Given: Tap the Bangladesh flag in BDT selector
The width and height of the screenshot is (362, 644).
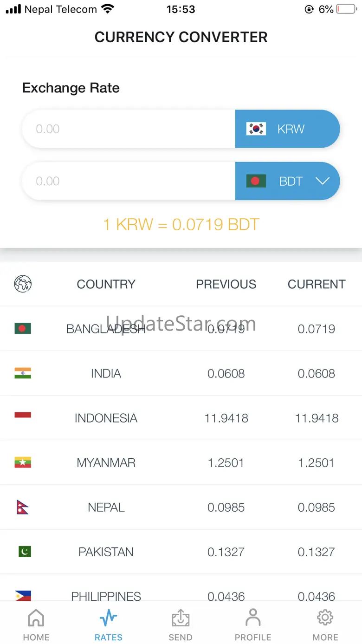Looking at the screenshot, I should (256, 181).
